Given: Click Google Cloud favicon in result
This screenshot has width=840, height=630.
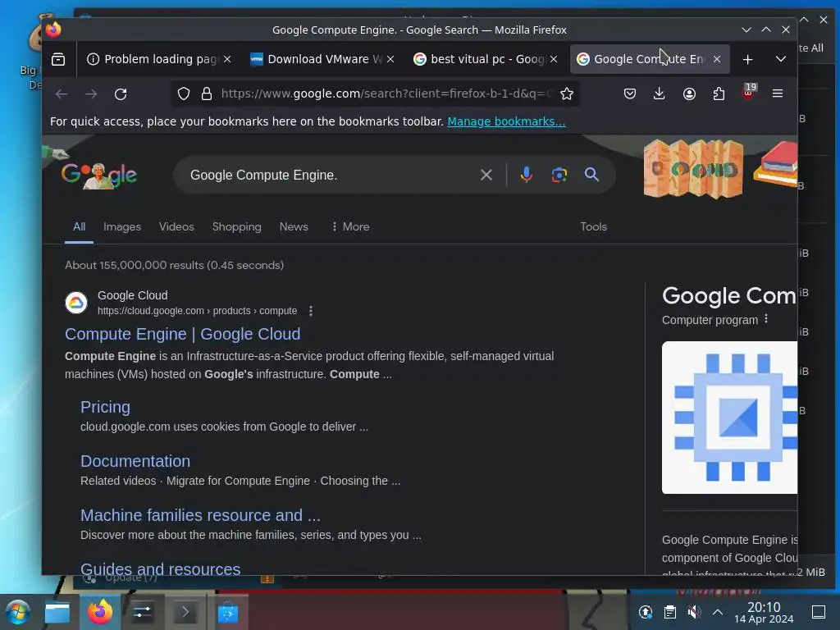Looking at the screenshot, I should click(x=76, y=303).
